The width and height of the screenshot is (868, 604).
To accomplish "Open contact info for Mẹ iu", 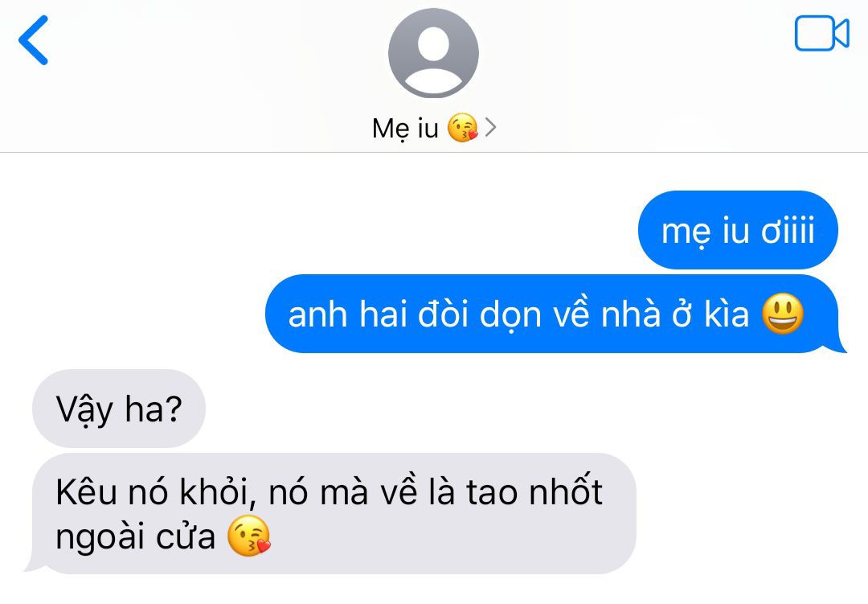I will pyautogui.click(x=405, y=129).
